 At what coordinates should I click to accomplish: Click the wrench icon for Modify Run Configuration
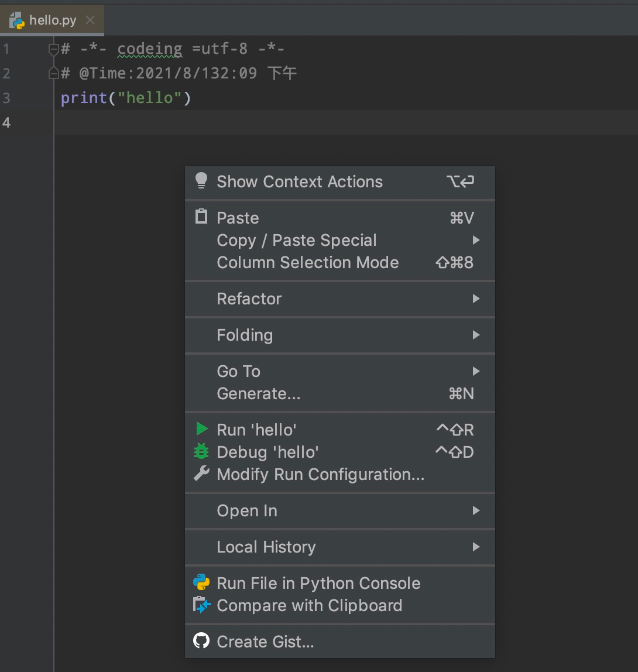point(201,474)
